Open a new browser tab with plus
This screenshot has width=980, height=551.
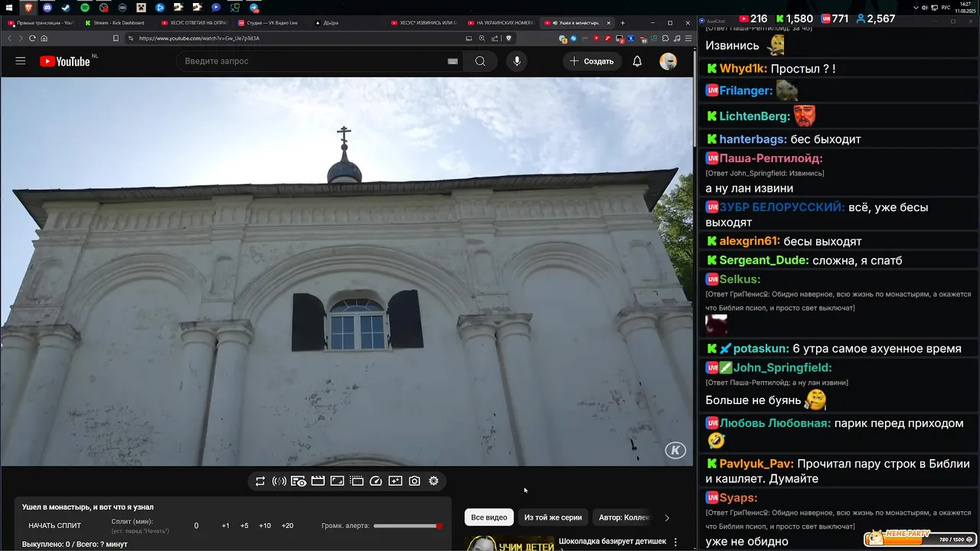[622, 23]
